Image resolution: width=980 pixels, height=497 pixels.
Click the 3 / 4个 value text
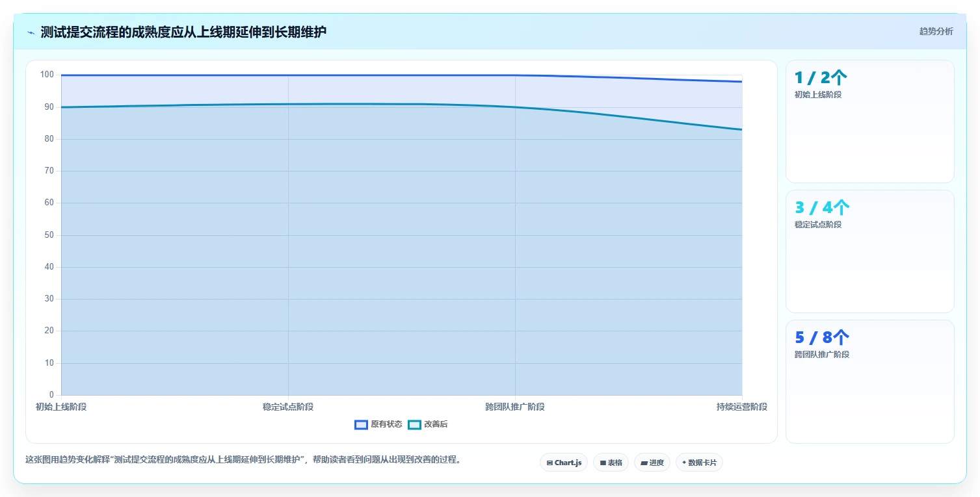[822, 208]
